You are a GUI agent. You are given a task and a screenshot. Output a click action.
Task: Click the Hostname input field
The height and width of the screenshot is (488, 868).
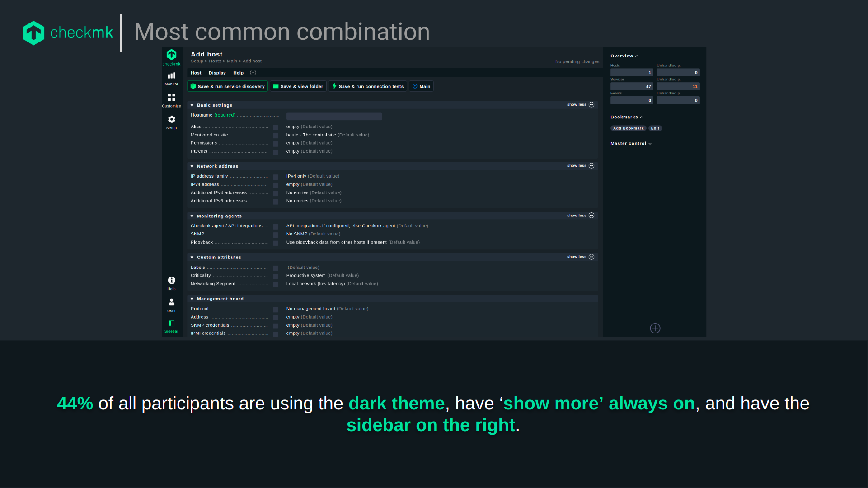click(x=334, y=116)
